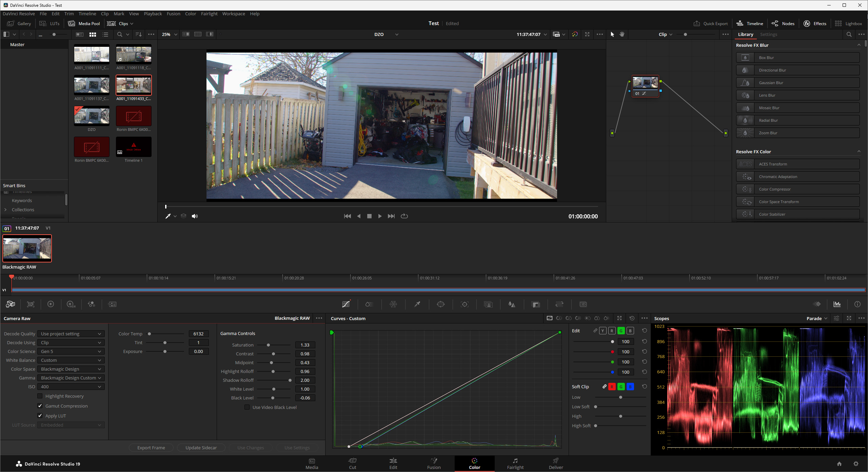Open the Tracker palette icon
The image size is (868, 472).
(x=465, y=304)
